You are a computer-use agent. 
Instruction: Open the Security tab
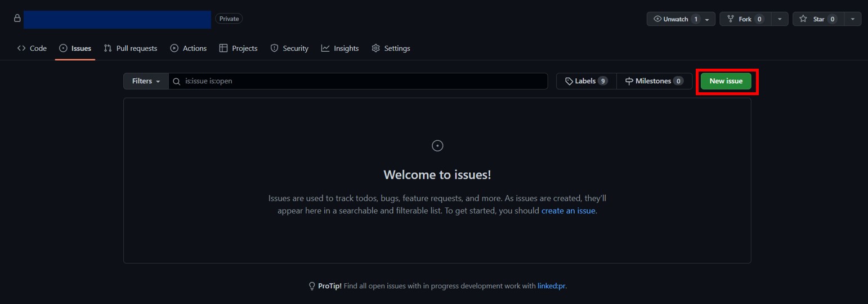pyautogui.click(x=289, y=48)
